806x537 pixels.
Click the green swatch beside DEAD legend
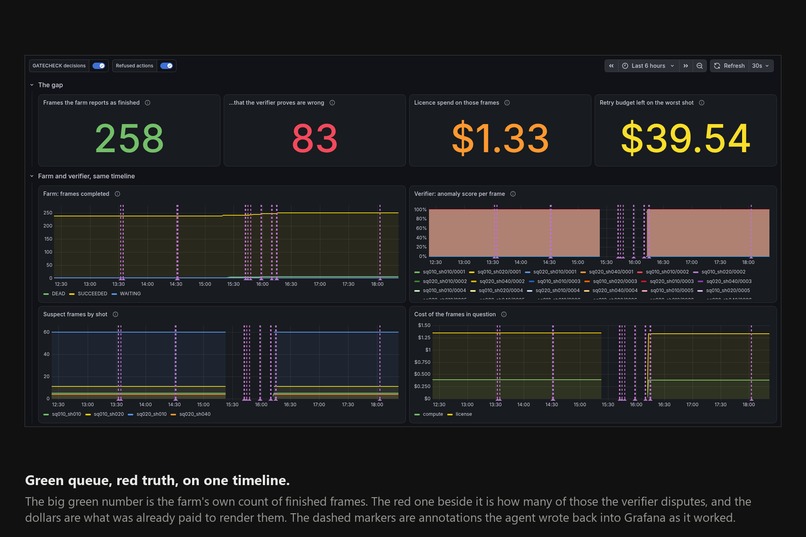(46, 294)
